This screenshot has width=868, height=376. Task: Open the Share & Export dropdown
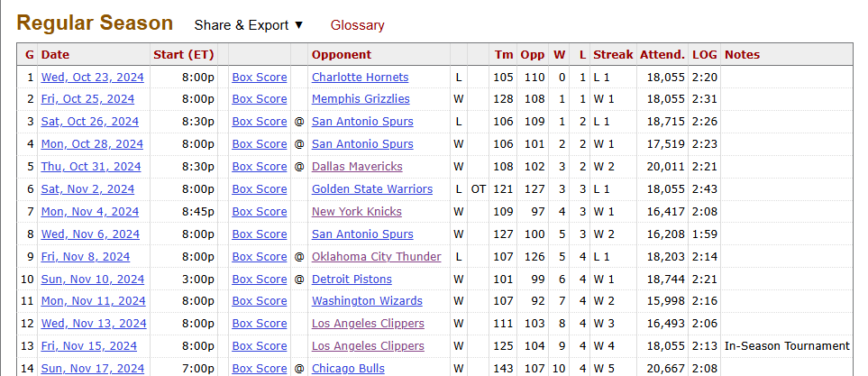pyautogui.click(x=249, y=25)
